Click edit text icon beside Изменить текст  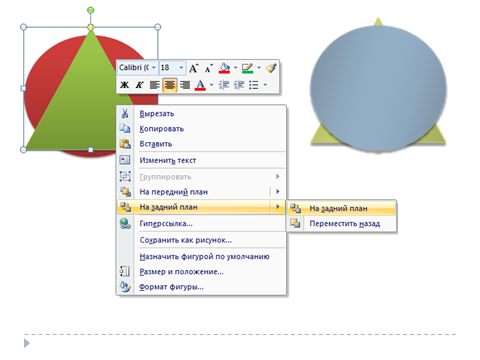click(125, 160)
